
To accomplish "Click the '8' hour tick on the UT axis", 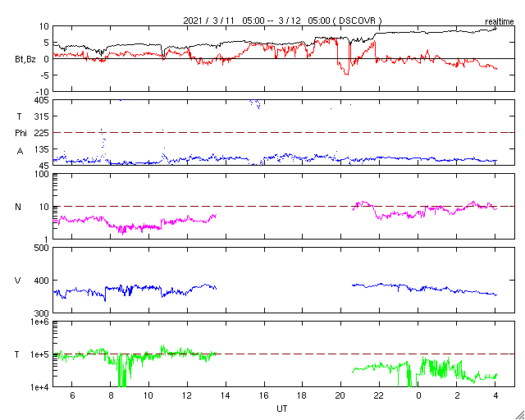I will pyautogui.click(x=110, y=395).
